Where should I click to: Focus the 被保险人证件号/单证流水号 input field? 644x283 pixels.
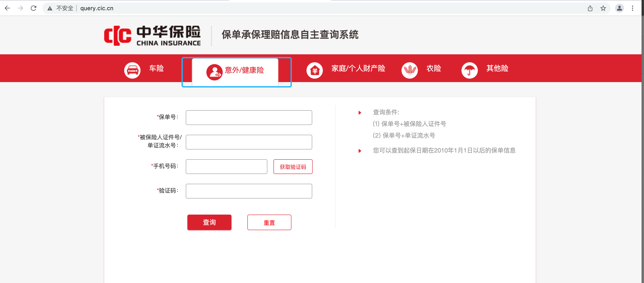249,142
